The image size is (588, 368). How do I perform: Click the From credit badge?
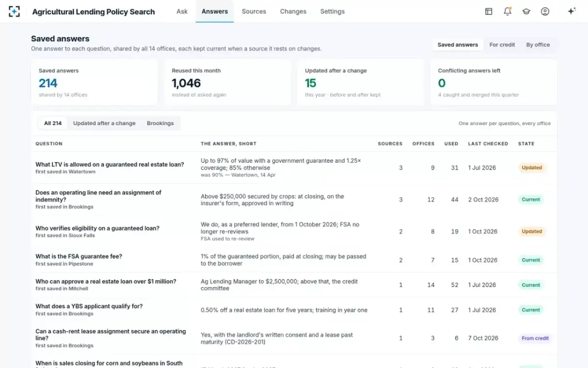pyautogui.click(x=535, y=338)
